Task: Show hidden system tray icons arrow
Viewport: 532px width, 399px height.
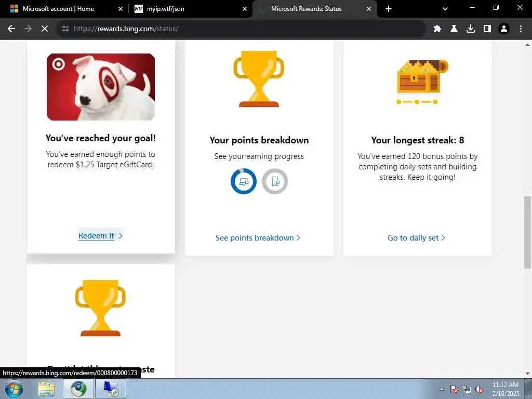Action: click(442, 390)
